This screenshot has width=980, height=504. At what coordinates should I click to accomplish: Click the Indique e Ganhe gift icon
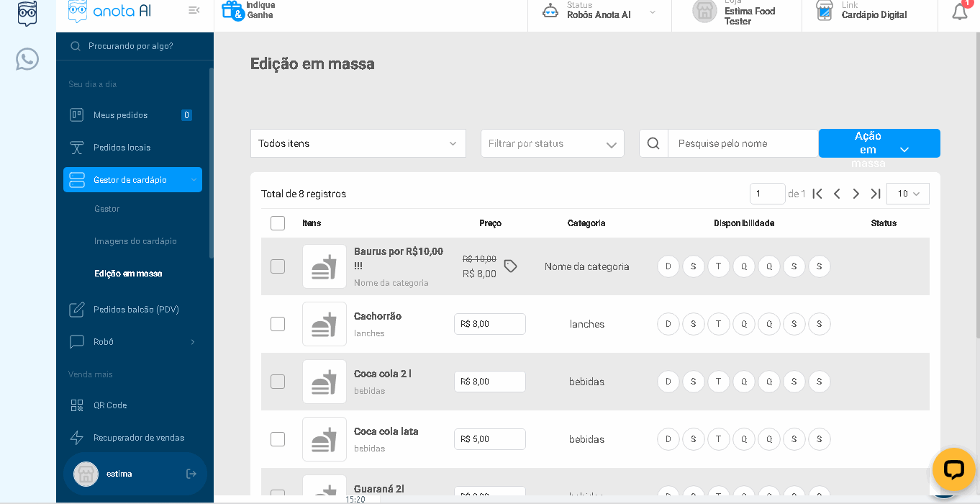pos(232,10)
